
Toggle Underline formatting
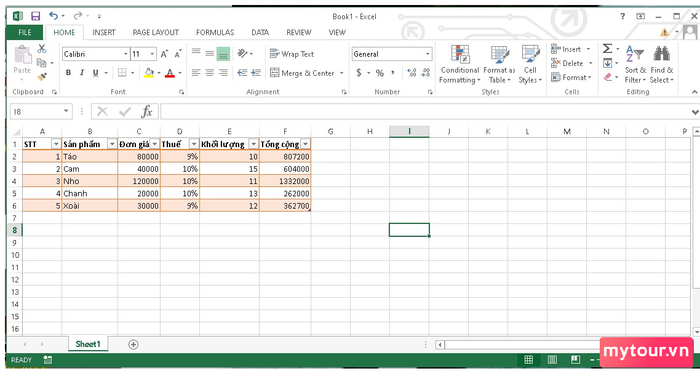coord(95,73)
